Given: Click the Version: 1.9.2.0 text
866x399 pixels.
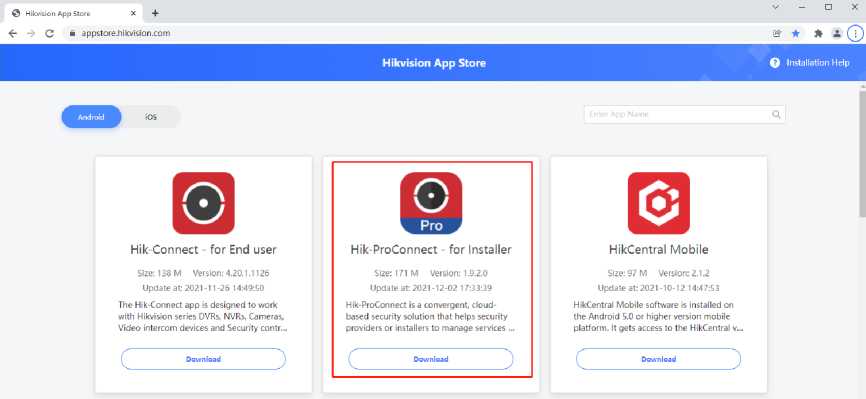Looking at the screenshot, I should (x=459, y=273).
